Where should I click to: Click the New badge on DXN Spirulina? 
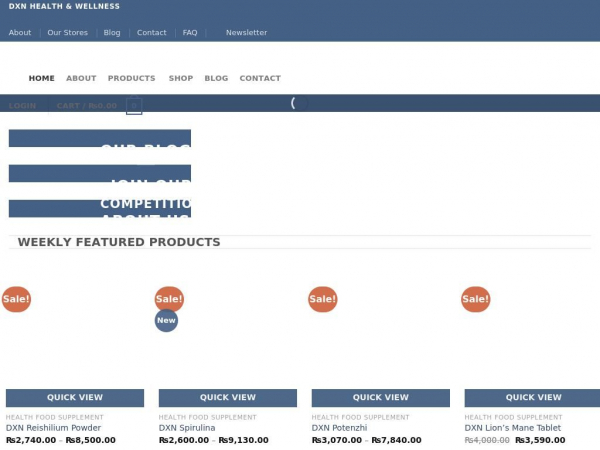166,320
